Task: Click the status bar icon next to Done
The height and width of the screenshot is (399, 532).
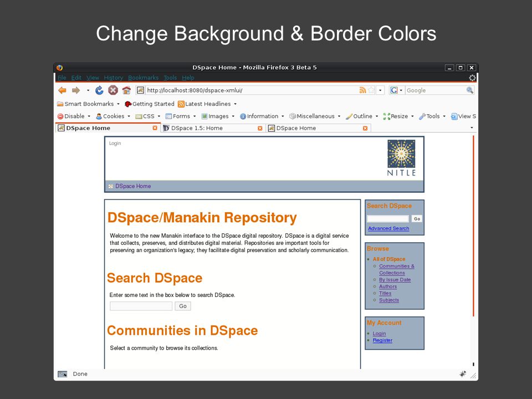Action: [63, 374]
